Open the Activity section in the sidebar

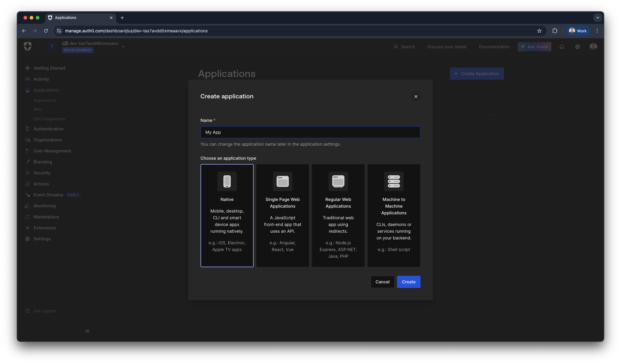tap(41, 79)
